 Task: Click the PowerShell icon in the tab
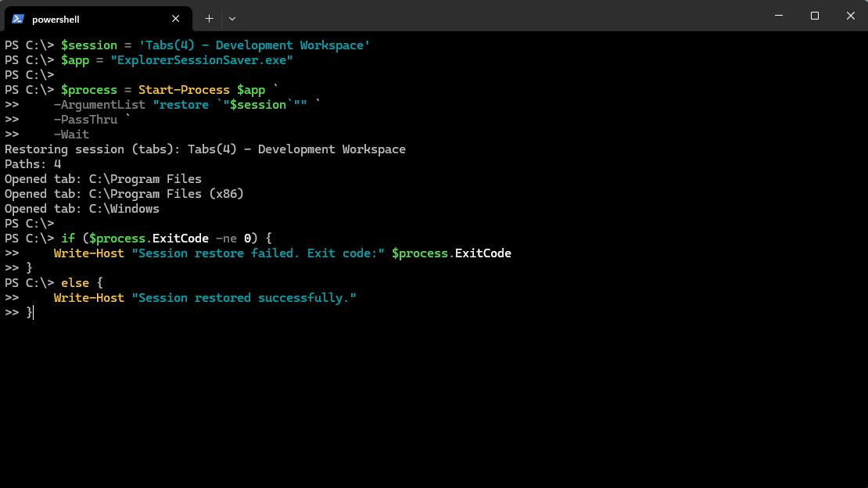tap(18, 19)
